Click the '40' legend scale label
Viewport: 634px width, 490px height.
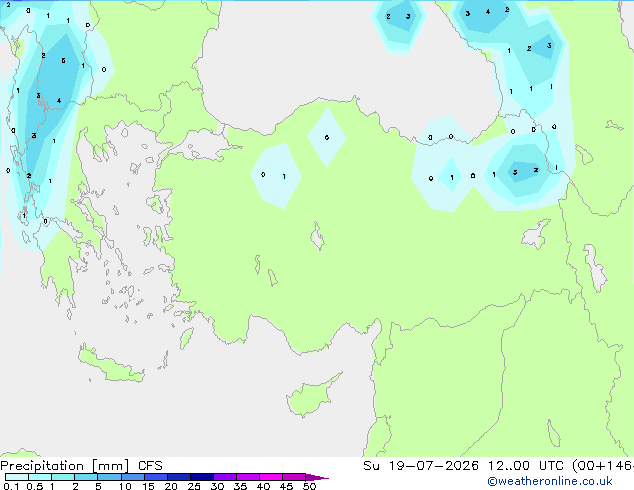(263, 486)
